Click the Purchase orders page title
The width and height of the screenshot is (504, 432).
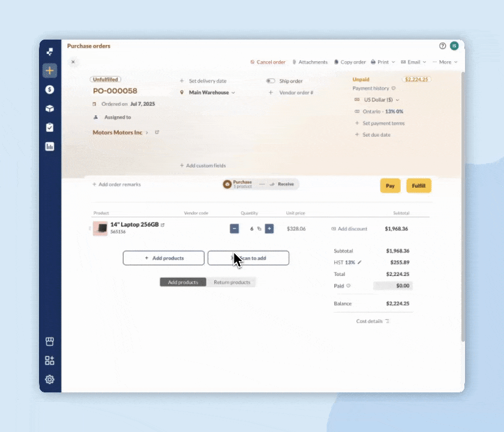pyautogui.click(x=89, y=46)
